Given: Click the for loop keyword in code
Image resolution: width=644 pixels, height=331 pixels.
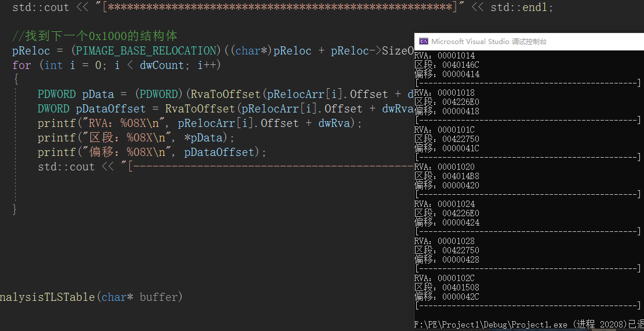Looking at the screenshot, I should (x=21, y=66).
